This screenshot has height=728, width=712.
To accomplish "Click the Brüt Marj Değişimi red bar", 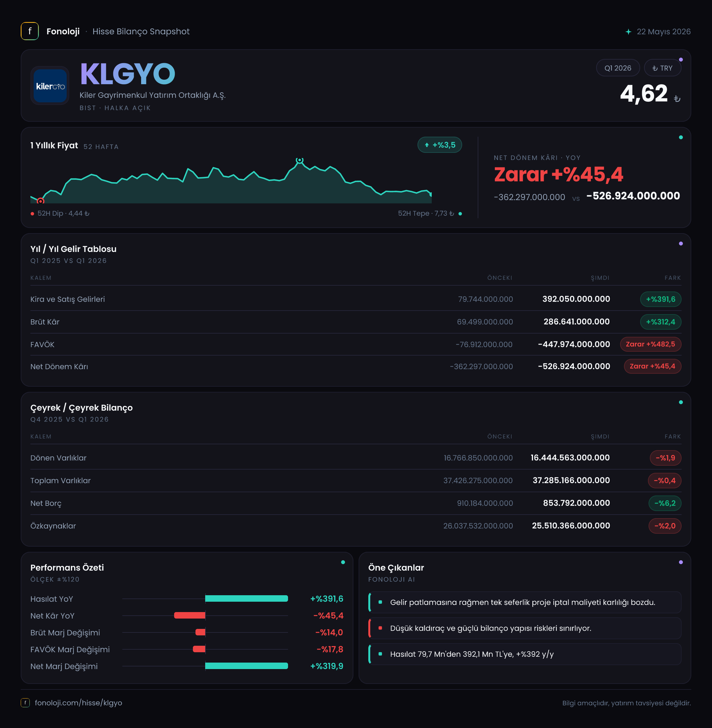I will pyautogui.click(x=200, y=632).
